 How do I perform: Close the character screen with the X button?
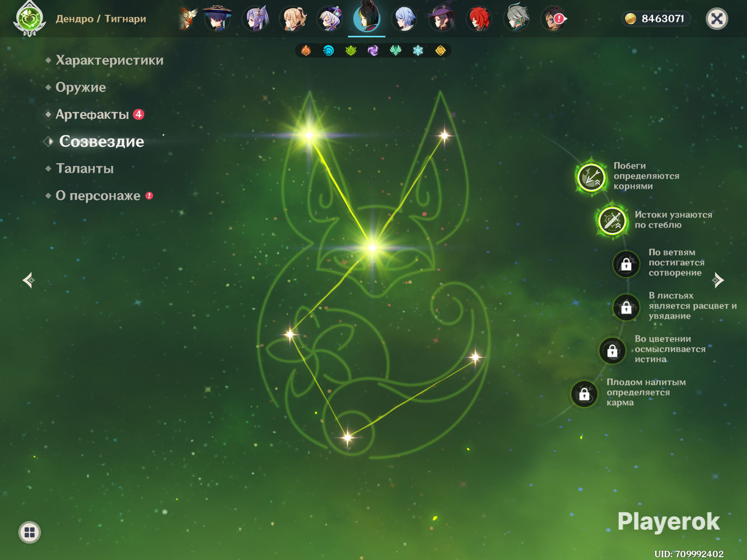click(717, 19)
